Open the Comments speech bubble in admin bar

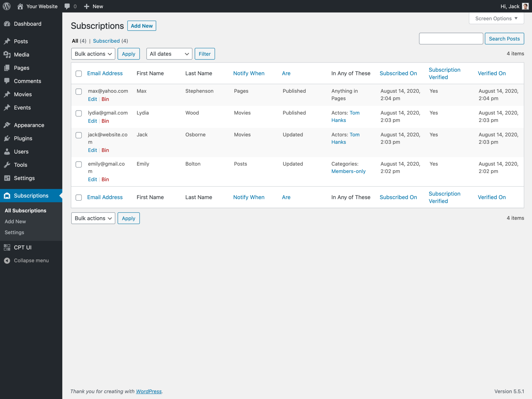click(67, 6)
